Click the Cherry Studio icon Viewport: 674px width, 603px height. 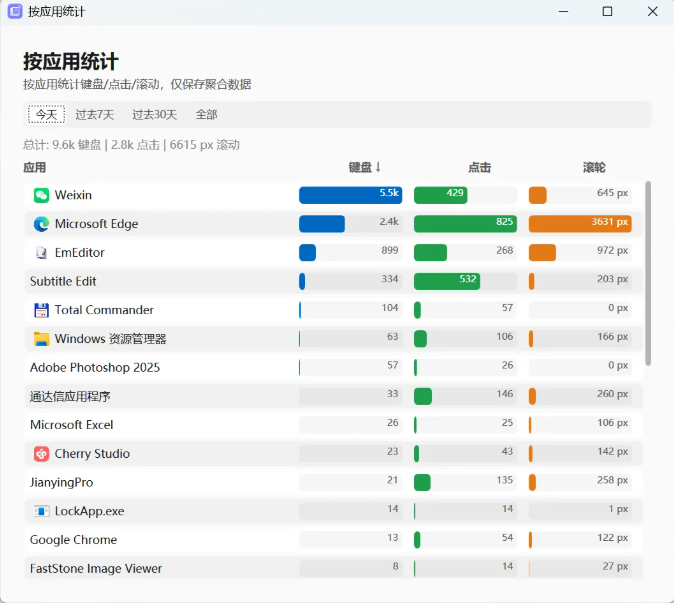tap(41, 453)
